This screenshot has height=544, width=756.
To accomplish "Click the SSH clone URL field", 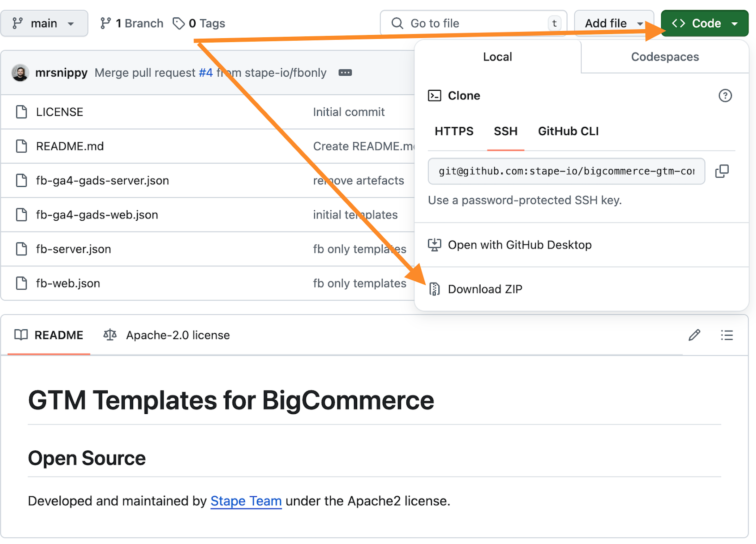I will click(x=566, y=171).
